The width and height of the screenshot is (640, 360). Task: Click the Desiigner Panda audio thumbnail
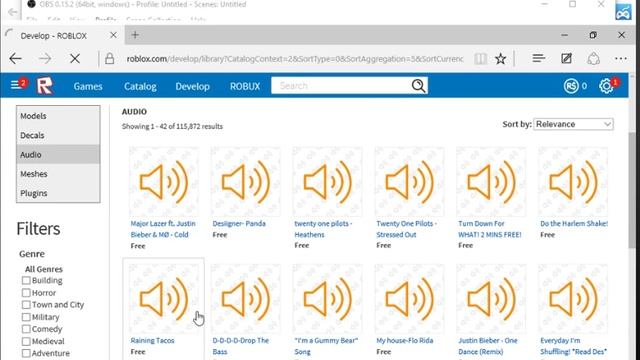point(246,182)
